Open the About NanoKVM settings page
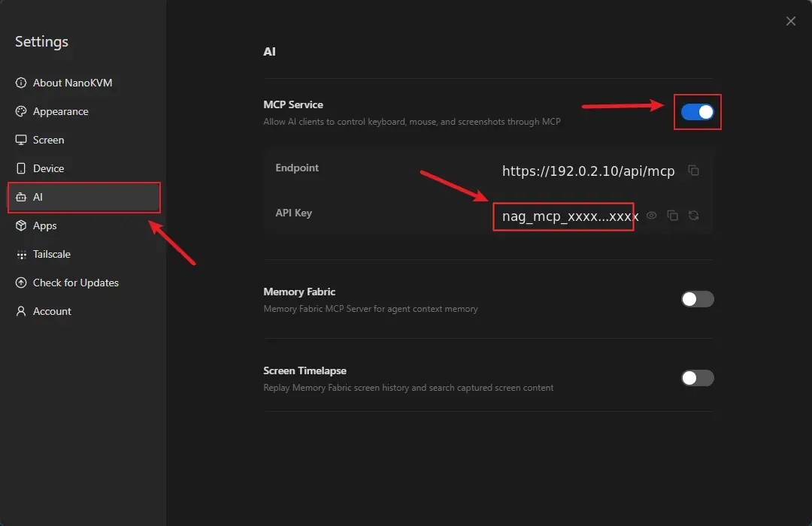 coord(84,83)
